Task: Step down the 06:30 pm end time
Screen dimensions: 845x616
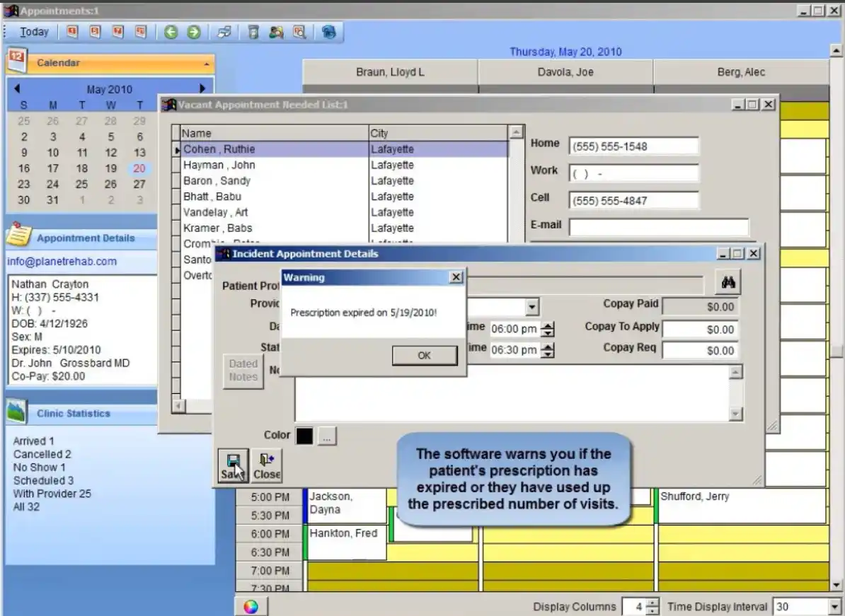Action: [548, 353]
